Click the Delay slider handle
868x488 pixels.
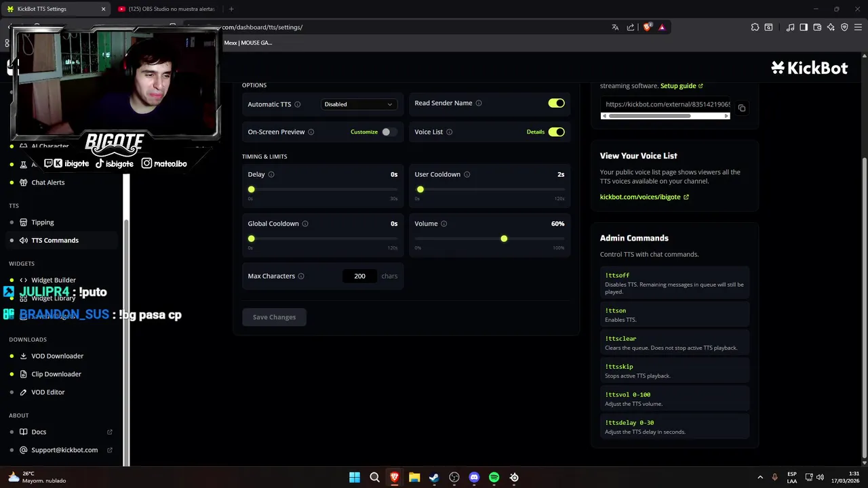coord(252,190)
